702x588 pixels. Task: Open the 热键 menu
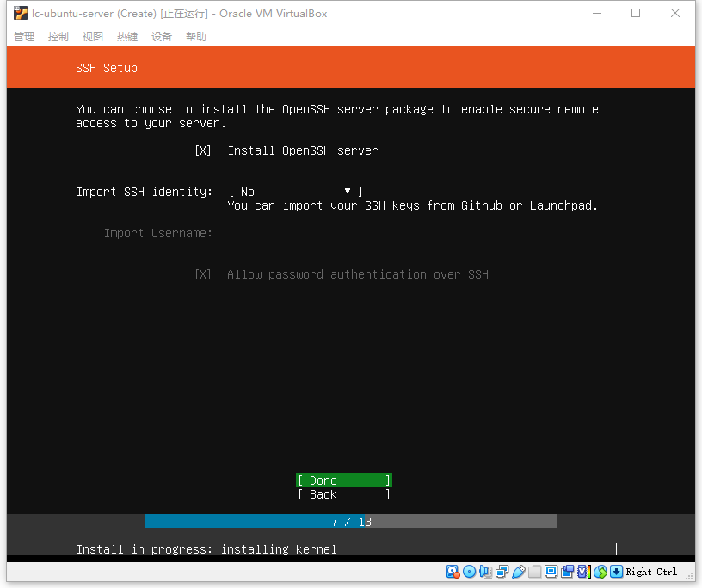tap(127, 36)
